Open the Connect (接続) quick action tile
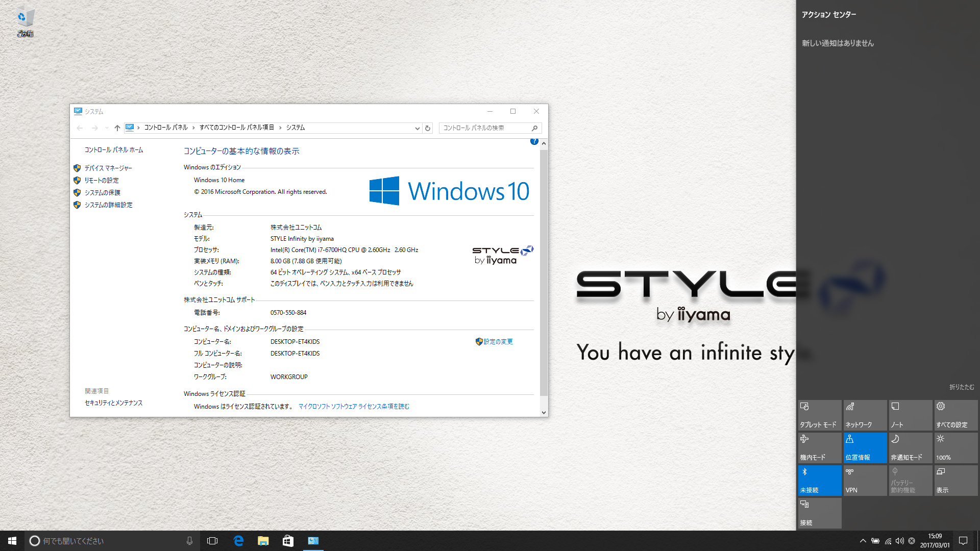Screen dimensions: 980x551 820,513
